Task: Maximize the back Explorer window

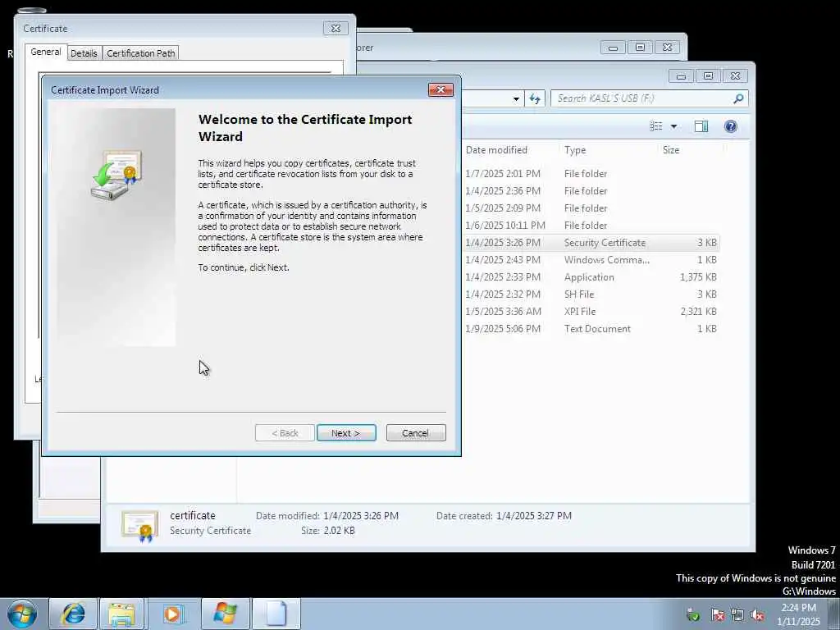Action: pyautogui.click(x=640, y=48)
